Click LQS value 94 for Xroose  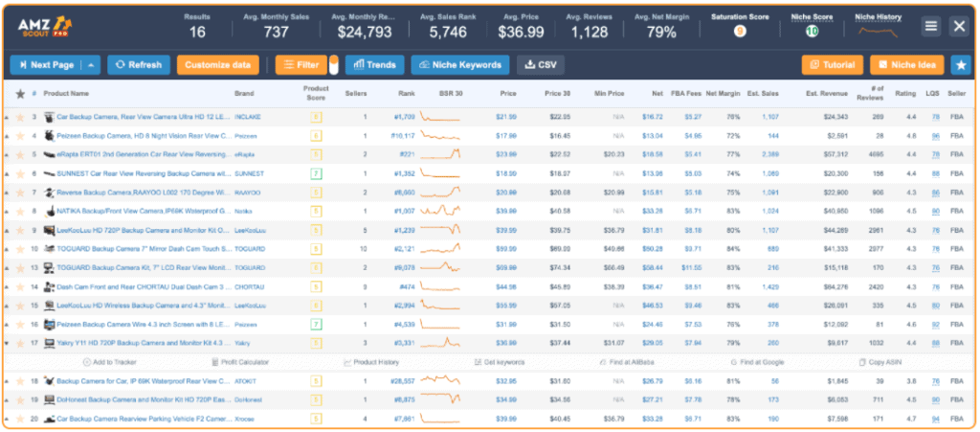(936, 419)
